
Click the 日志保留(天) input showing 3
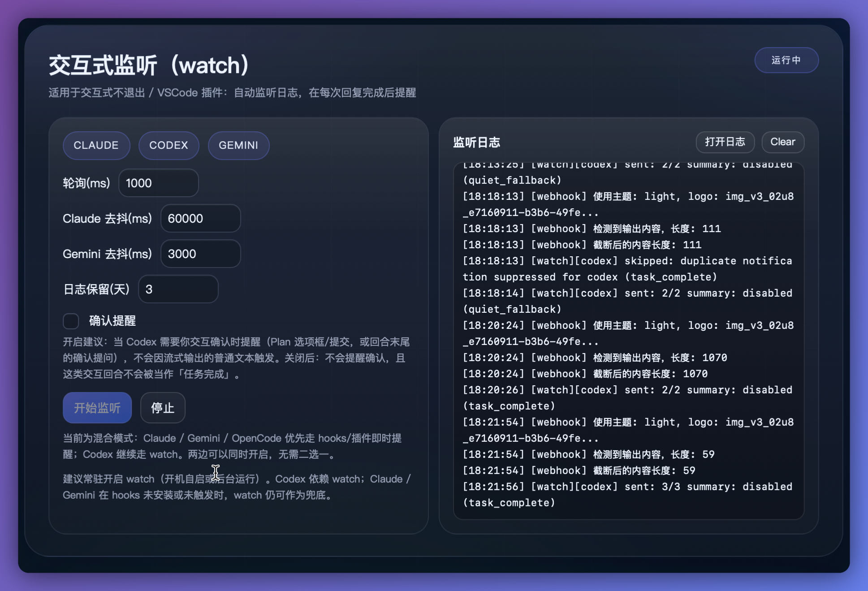tap(178, 289)
